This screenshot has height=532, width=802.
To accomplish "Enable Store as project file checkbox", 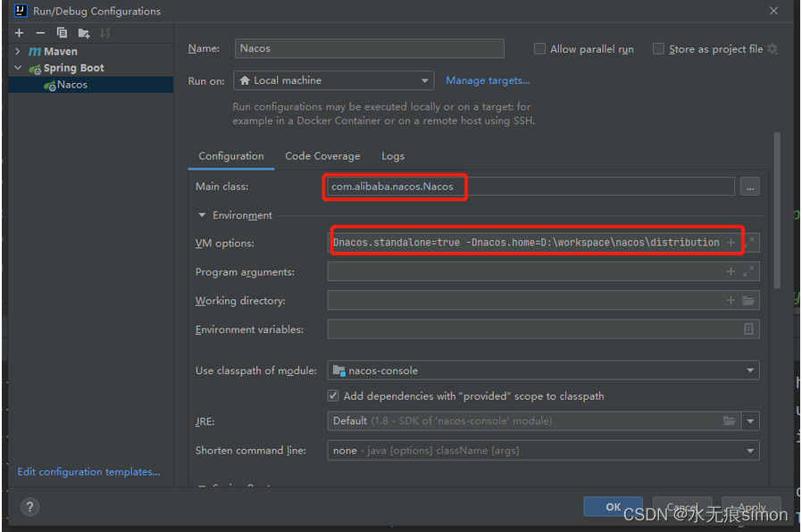I will click(658, 49).
